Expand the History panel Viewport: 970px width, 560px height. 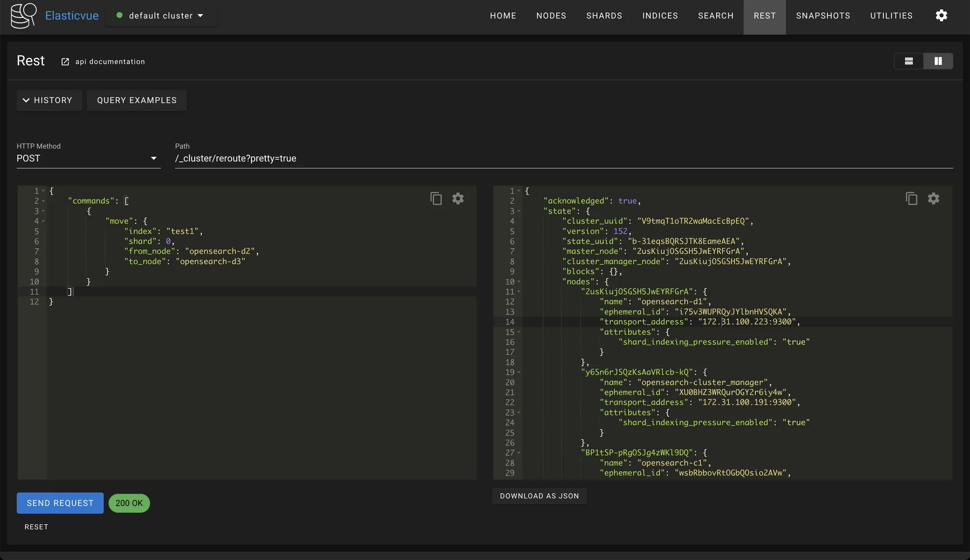pyautogui.click(x=49, y=100)
